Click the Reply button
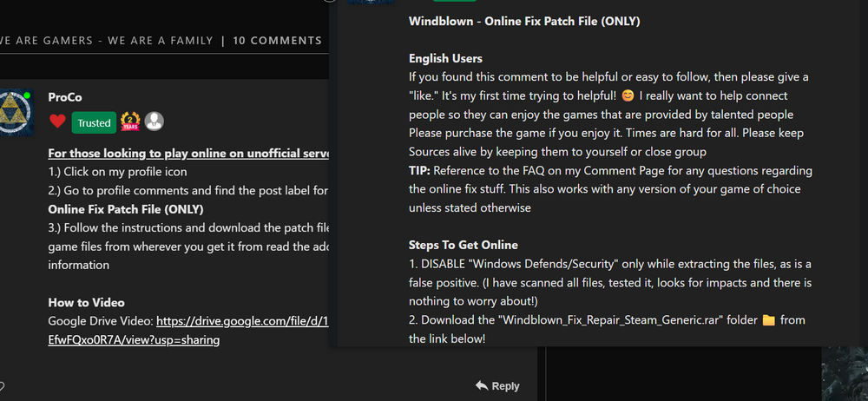The image size is (868, 401). pyautogui.click(x=497, y=386)
